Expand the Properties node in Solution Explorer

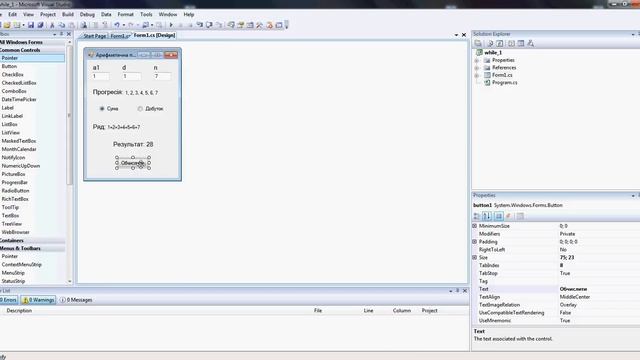476,60
